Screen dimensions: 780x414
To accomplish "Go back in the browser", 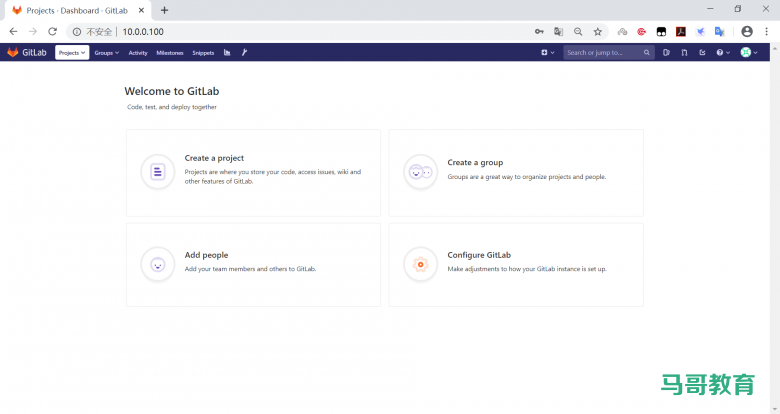I will [x=13, y=31].
